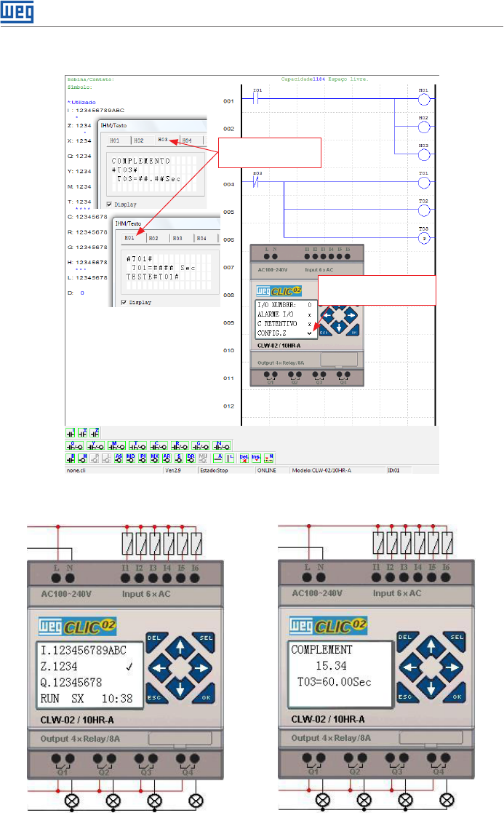Toggle Display checkbox in TESTE#T01# text dialog
Viewport: 504px width, 813px height.
click(124, 302)
